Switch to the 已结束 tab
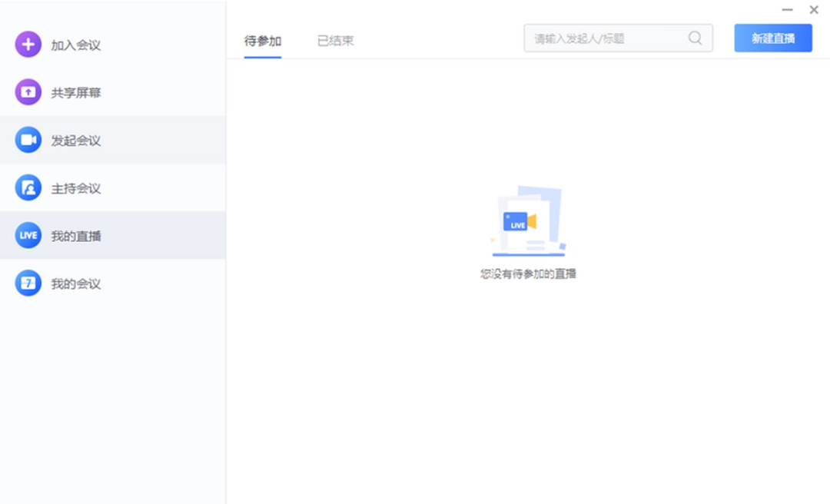The image size is (830, 504). [x=334, y=41]
